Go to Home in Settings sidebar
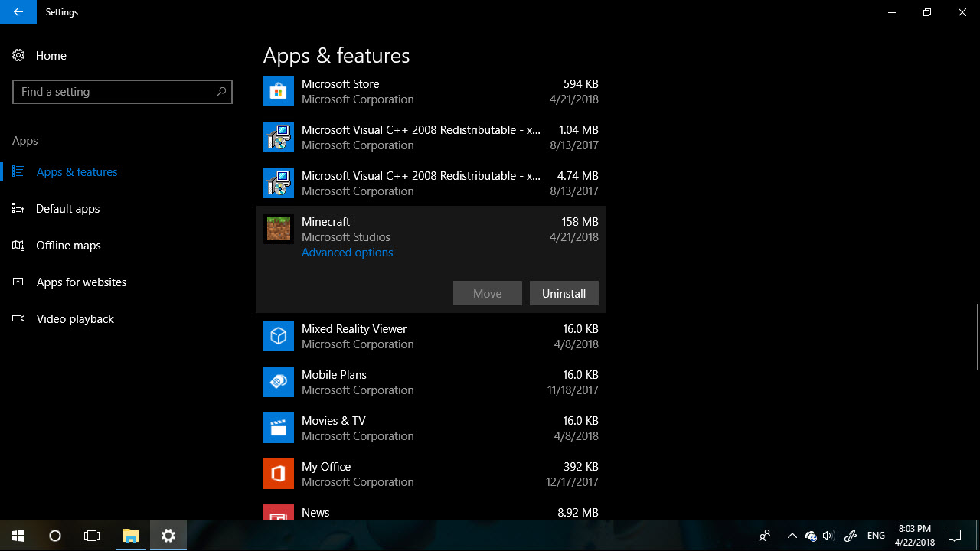The height and width of the screenshot is (551, 980). 51,56
